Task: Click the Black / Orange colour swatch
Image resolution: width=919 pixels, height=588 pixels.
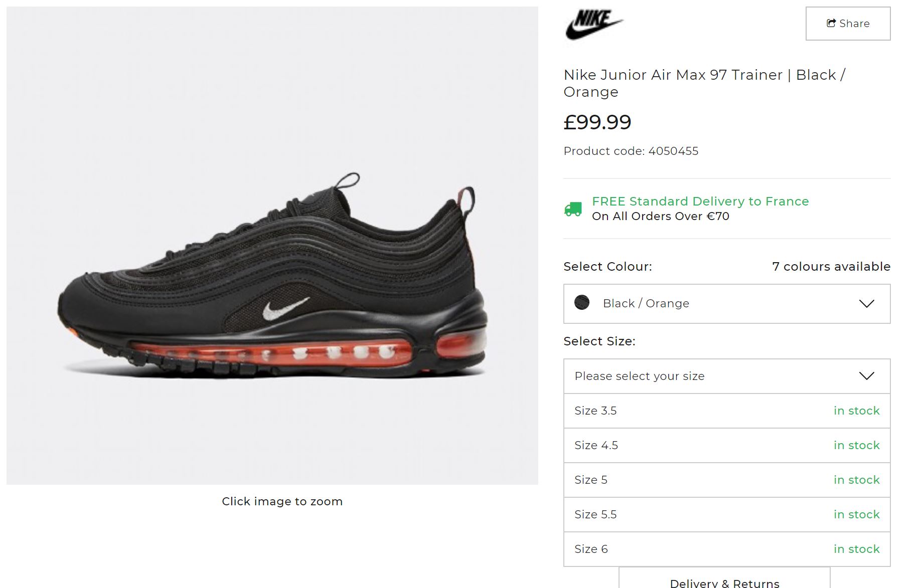Action: 582,303
